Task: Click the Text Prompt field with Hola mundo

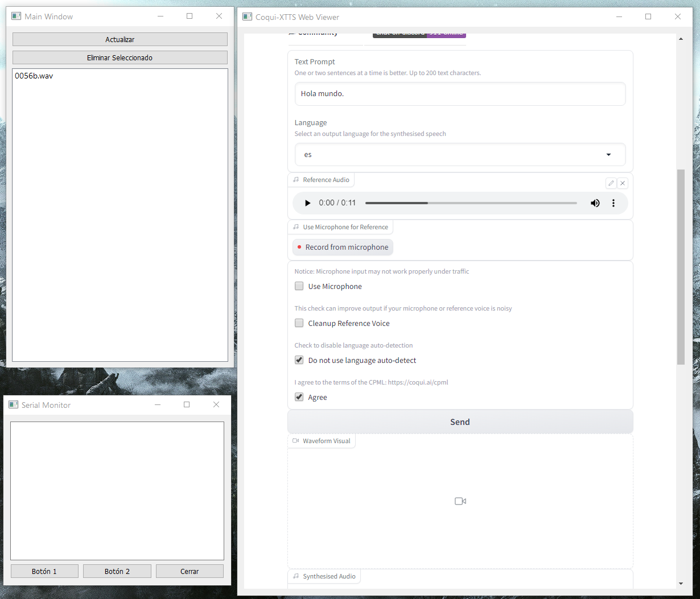Action: pyautogui.click(x=460, y=94)
